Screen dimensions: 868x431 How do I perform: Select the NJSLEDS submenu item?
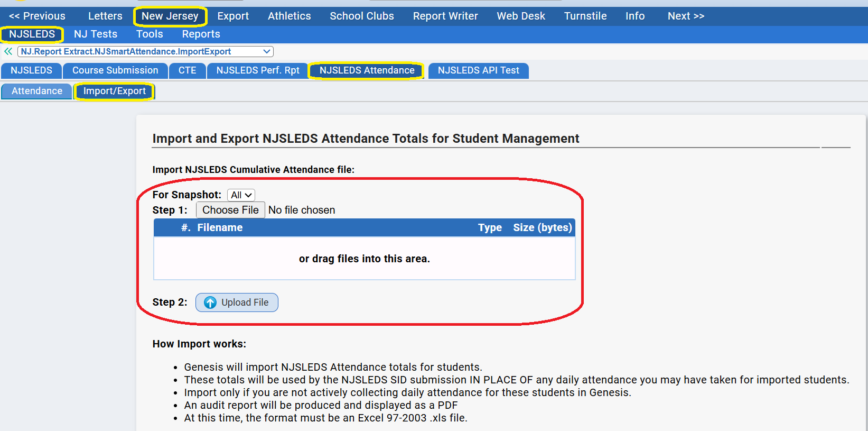pos(32,34)
